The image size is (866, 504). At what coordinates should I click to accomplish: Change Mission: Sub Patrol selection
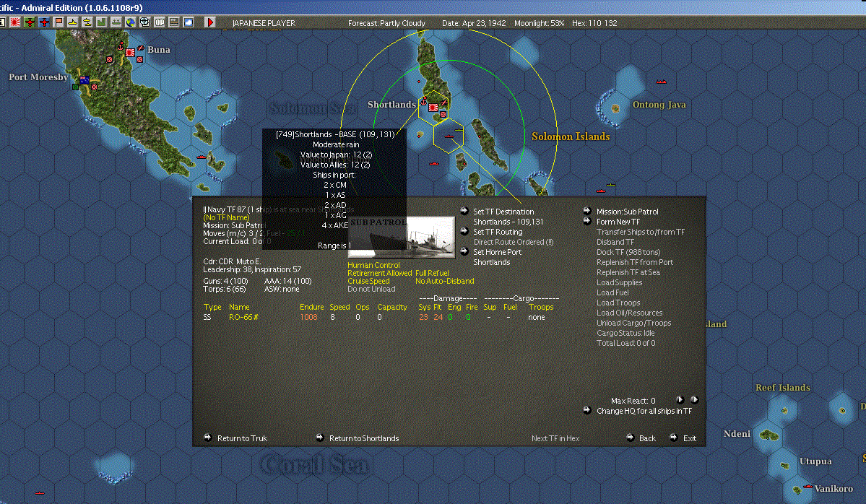tap(628, 212)
